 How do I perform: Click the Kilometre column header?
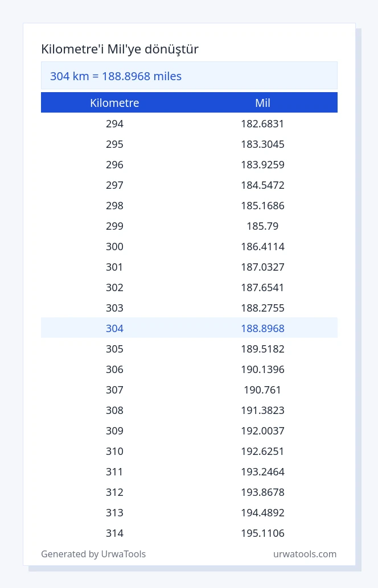pos(114,103)
